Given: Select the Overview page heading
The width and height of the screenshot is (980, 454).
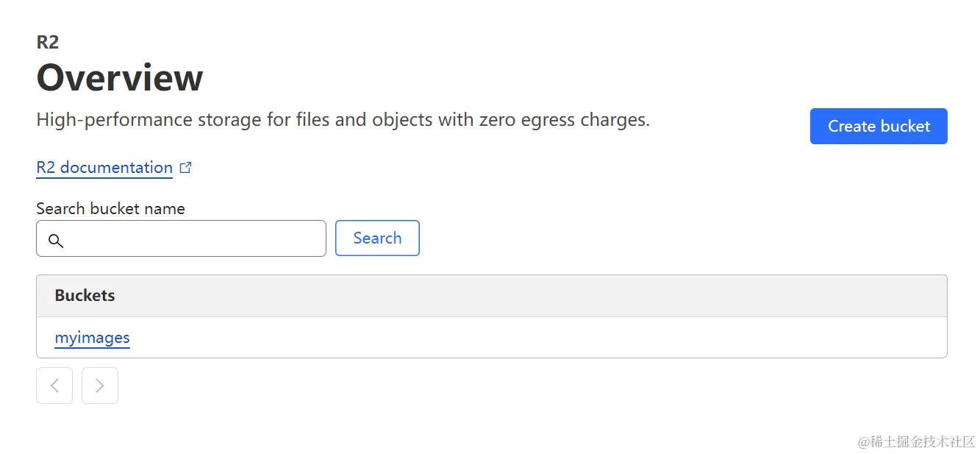Looking at the screenshot, I should tap(120, 77).
